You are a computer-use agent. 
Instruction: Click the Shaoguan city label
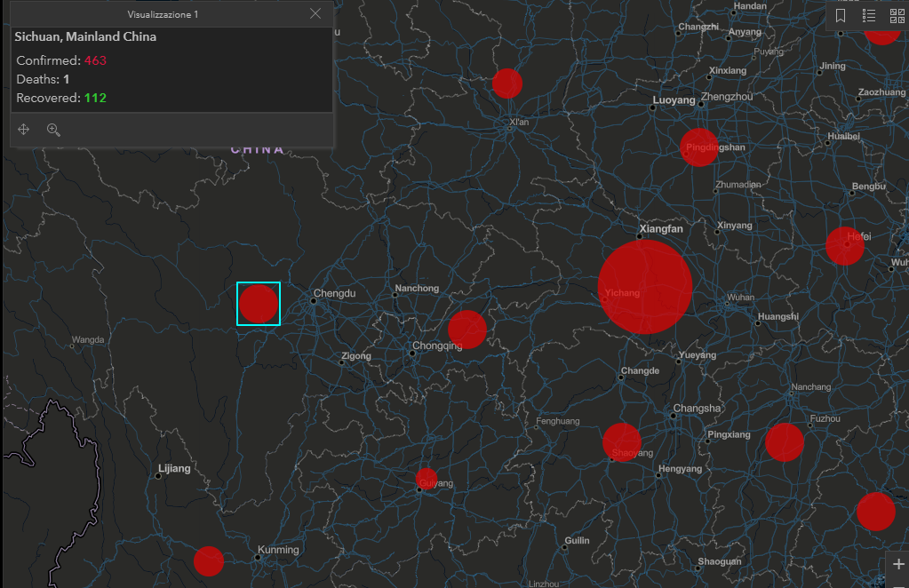[720, 561]
